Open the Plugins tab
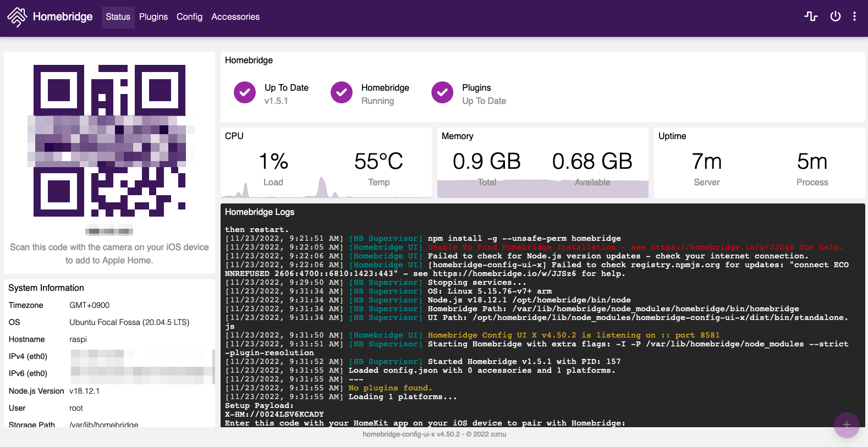868x447 pixels. [x=153, y=17]
